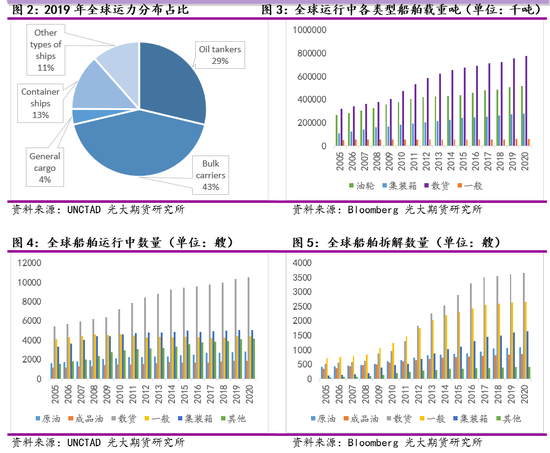Viewport: 550px width, 453px height.
Task: Click dark blue 集装箱 legend swatch in figure 5
Action: tap(455, 418)
